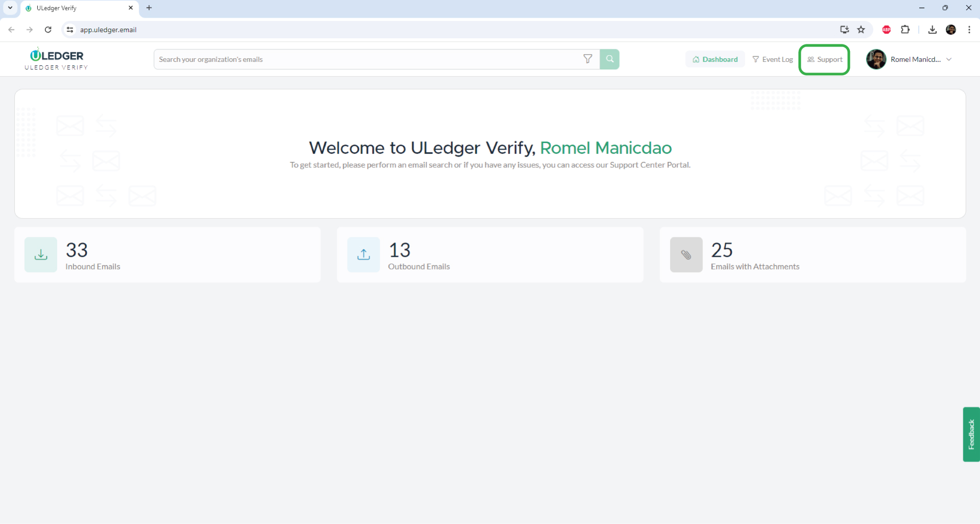Go back in browser history
Viewport: 980px width, 524px height.
[11, 30]
